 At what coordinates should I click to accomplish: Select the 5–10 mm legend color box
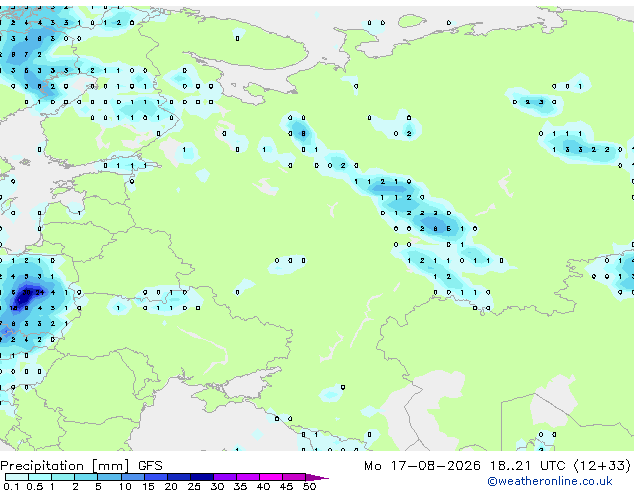pyautogui.click(x=110, y=477)
